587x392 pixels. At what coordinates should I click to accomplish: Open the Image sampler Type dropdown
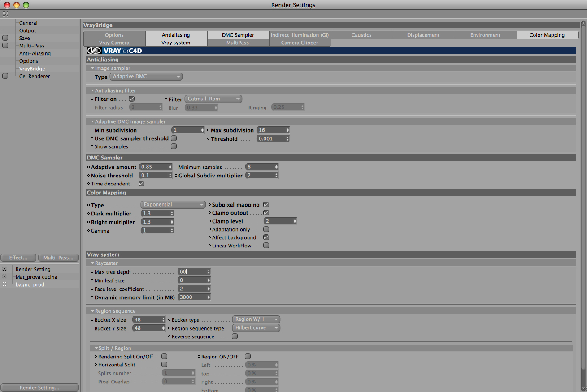tap(146, 77)
